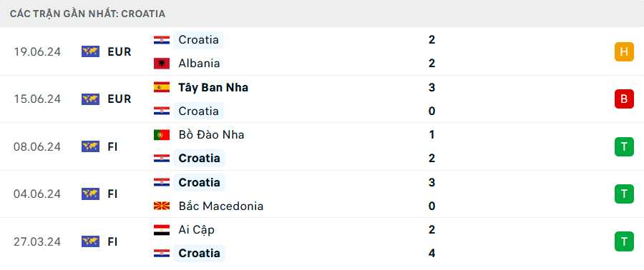The width and height of the screenshot is (644, 270).
Task: Open the Ai Cập team link
Action: pyautogui.click(x=196, y=230)
